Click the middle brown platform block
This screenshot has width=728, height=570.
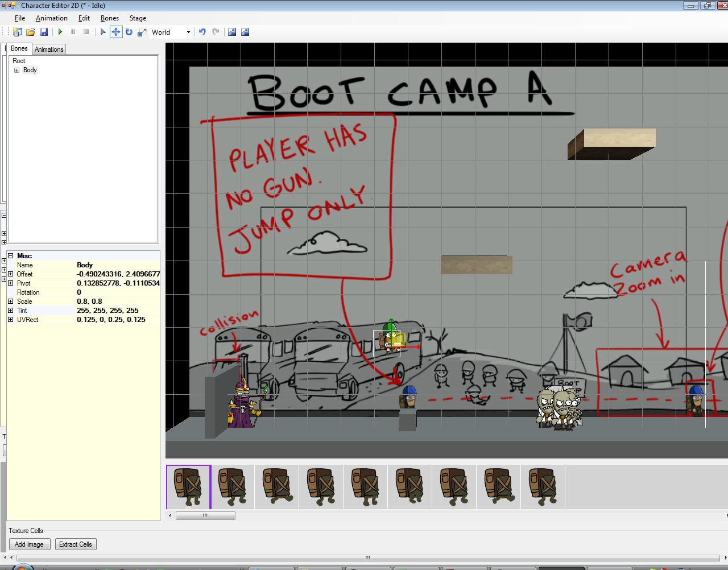(477, 265)
